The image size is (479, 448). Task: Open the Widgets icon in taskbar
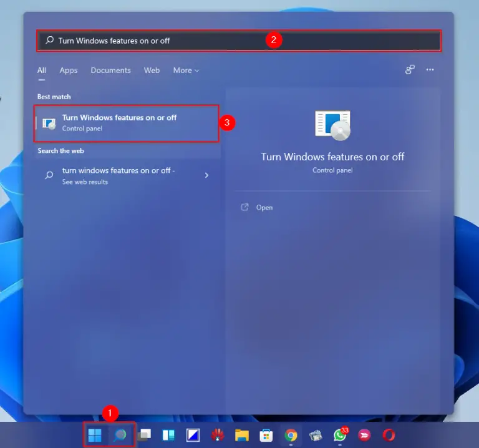click(168, 435)
